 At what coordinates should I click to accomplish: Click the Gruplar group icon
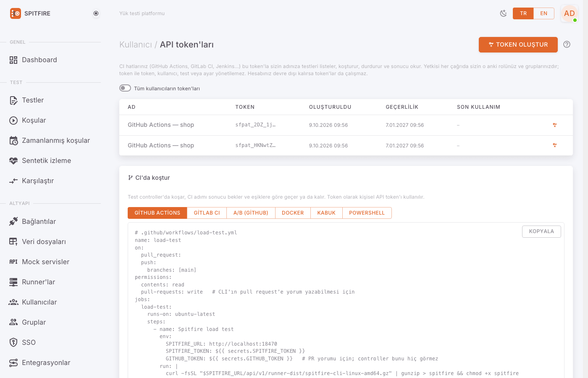[x=13, y=322]
